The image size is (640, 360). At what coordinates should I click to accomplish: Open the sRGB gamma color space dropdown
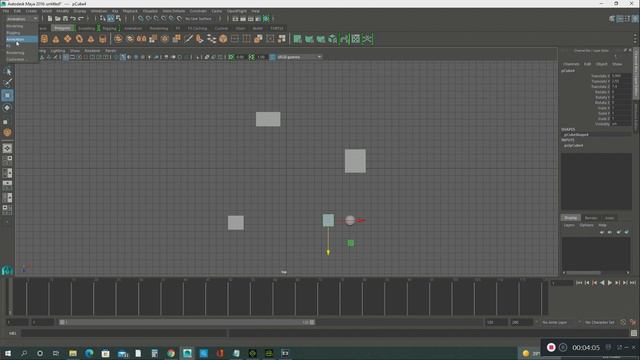300,57
